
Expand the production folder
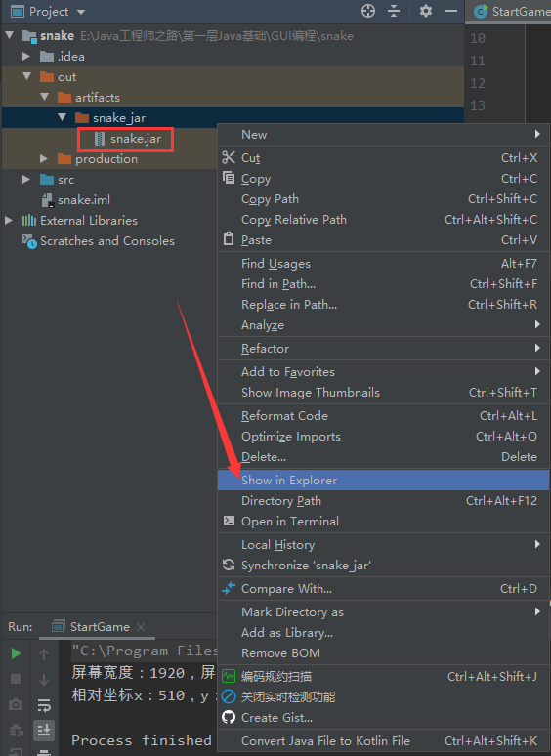44,158
